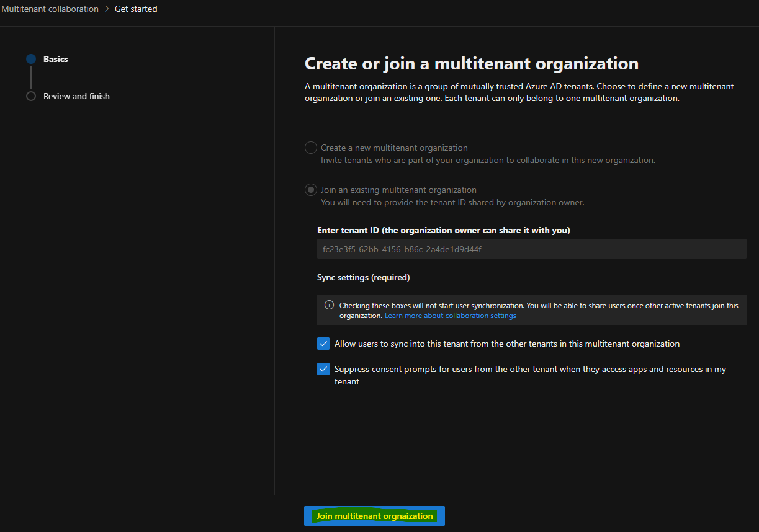
Task: Toggle Suppress consent prompts checkbox
Action: click(x=323, y=369)
